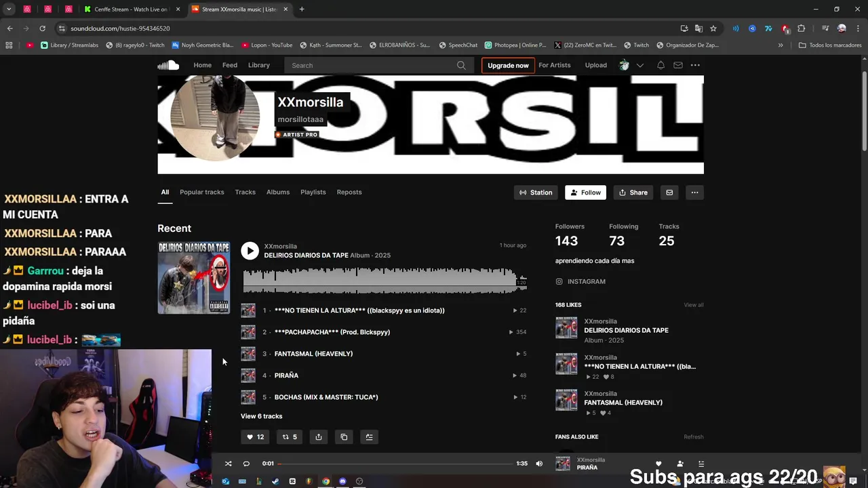868x488 pixels.
Task: Open the For Artists link
Action: (x=554, y=65)
